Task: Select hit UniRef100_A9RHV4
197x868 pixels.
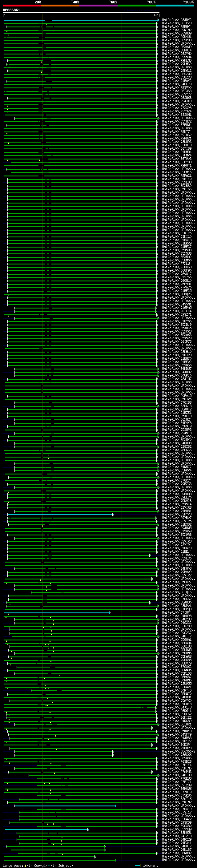Action: (x=177, y=26)
